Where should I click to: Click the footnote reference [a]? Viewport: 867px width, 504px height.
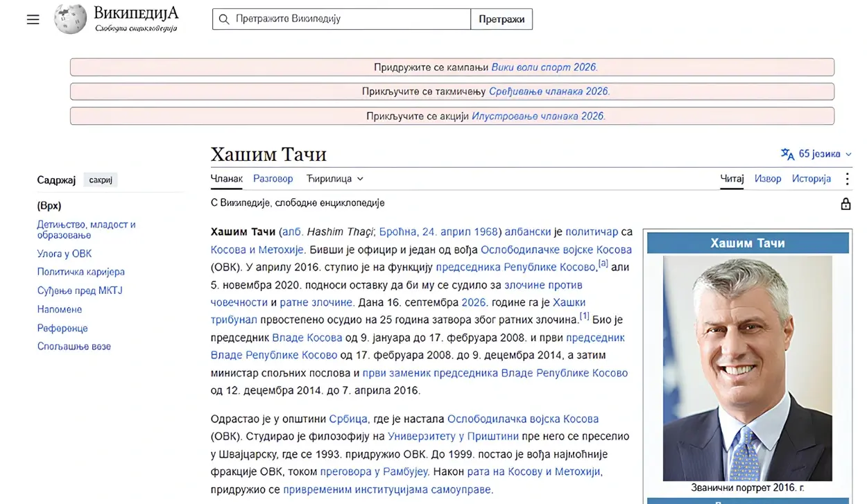pos(603,263)
